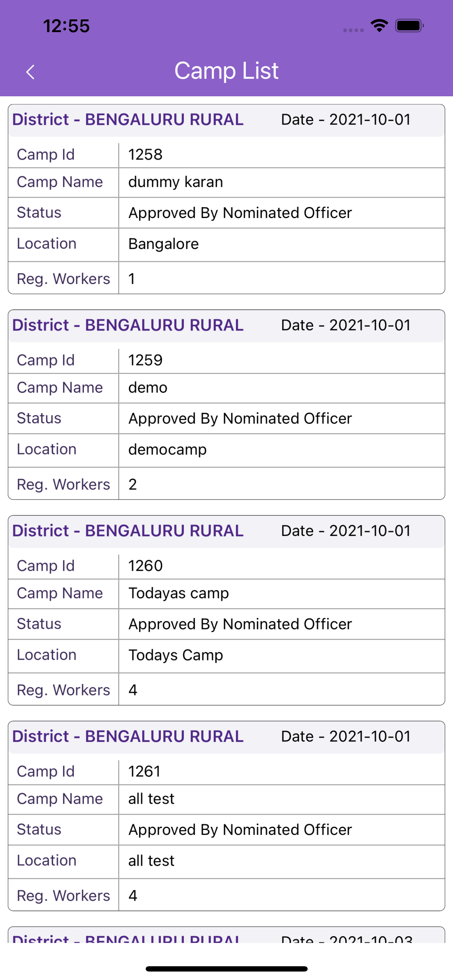Open partially visible 2021-10-03 camp card
This screenshot has width=453, height=980.
[226, 936]
